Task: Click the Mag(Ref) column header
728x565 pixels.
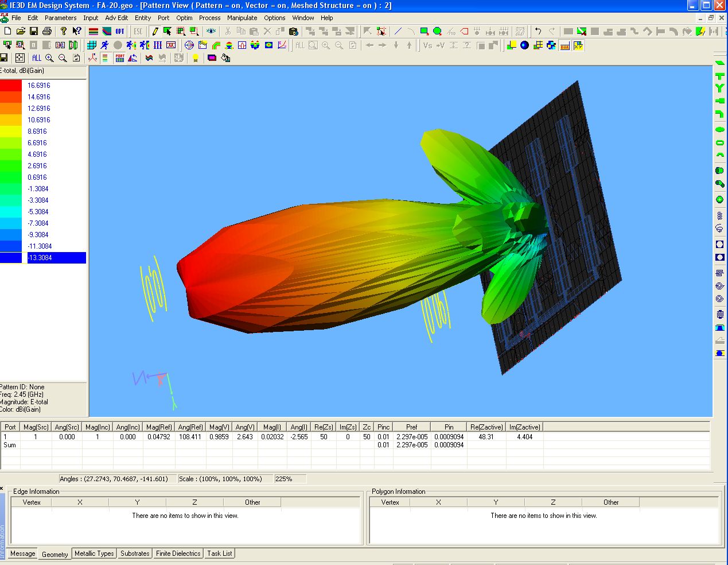Action: click(x=159, y=427)
